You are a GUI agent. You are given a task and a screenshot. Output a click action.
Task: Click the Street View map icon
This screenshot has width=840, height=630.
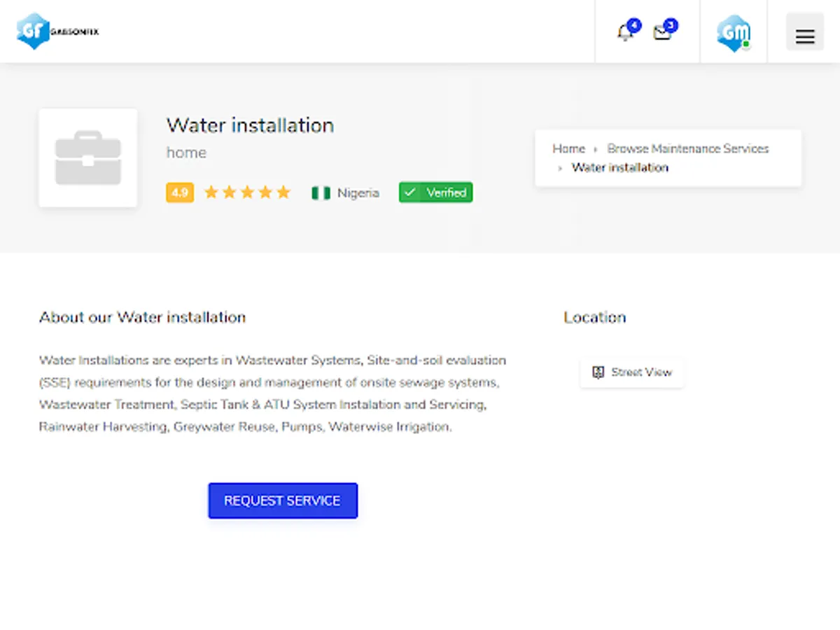[x=598, y=372]
